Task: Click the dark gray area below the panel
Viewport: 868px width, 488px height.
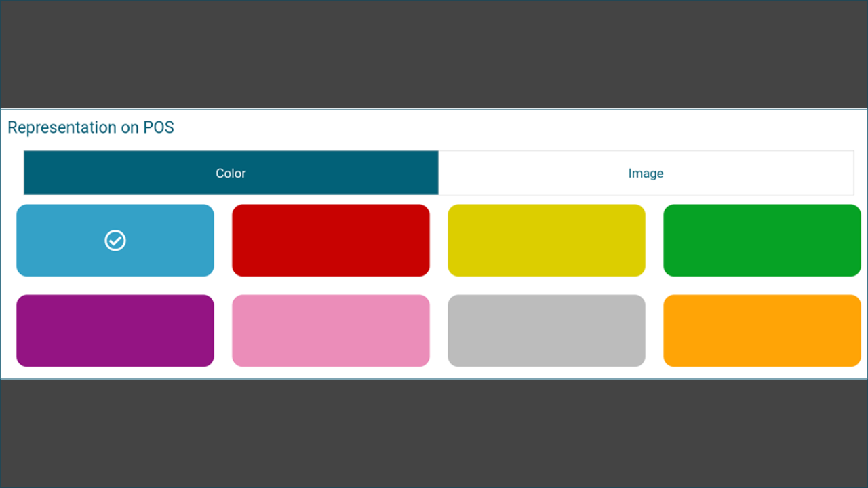Action: tap(434, 434)
